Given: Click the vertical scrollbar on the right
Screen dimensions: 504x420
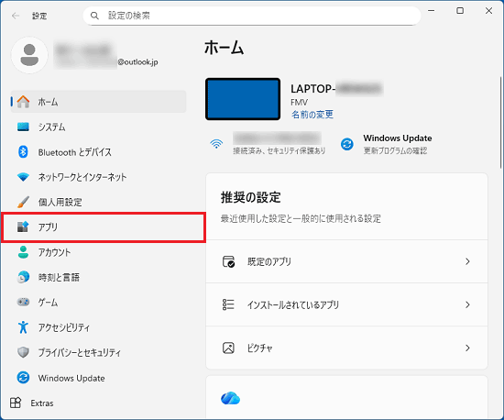Looking at the screenshot, I should click(x=500, y=122).
